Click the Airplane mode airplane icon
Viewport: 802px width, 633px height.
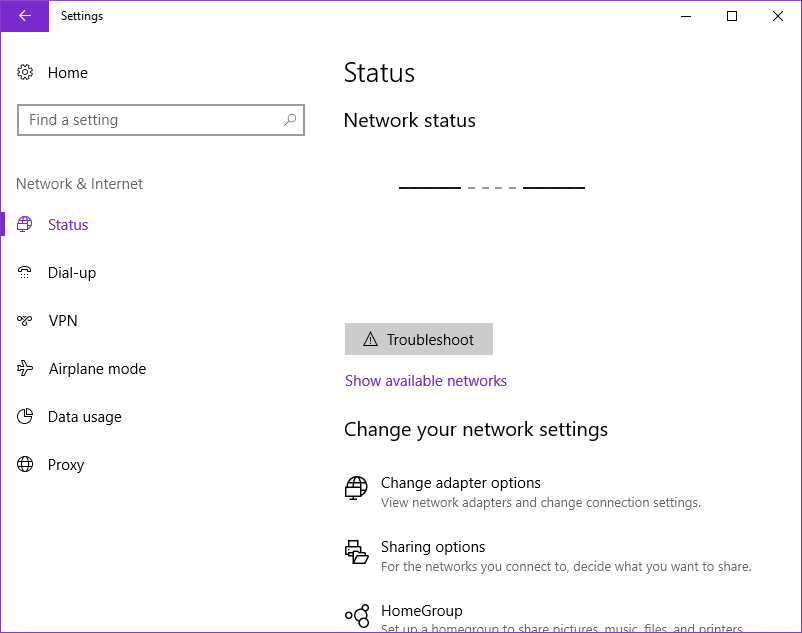(25, 368)
